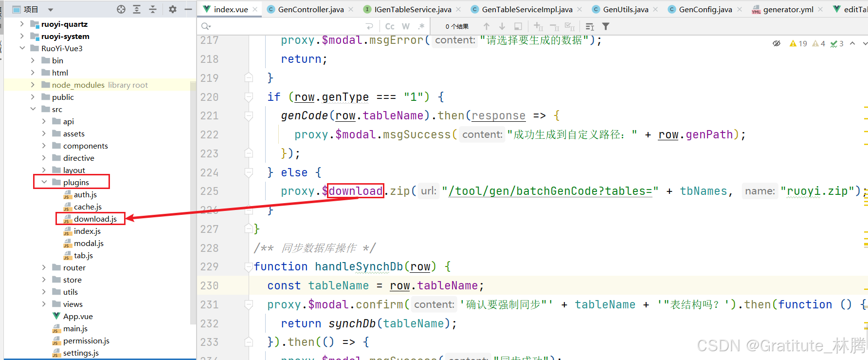Switch to the GenUtils.java tab
868x360 pixels.
tap(626, 9)
